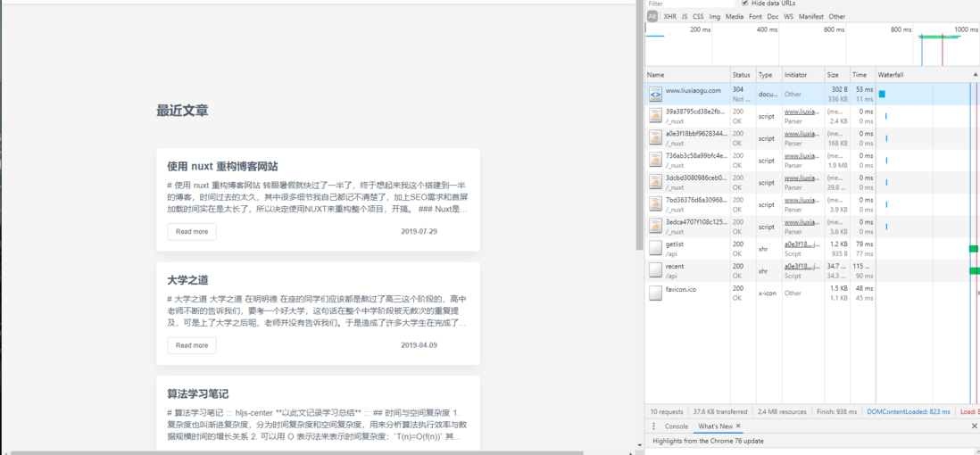
Task: Open the drawer three-dot menu beside Console
Action: click(653, 426)
